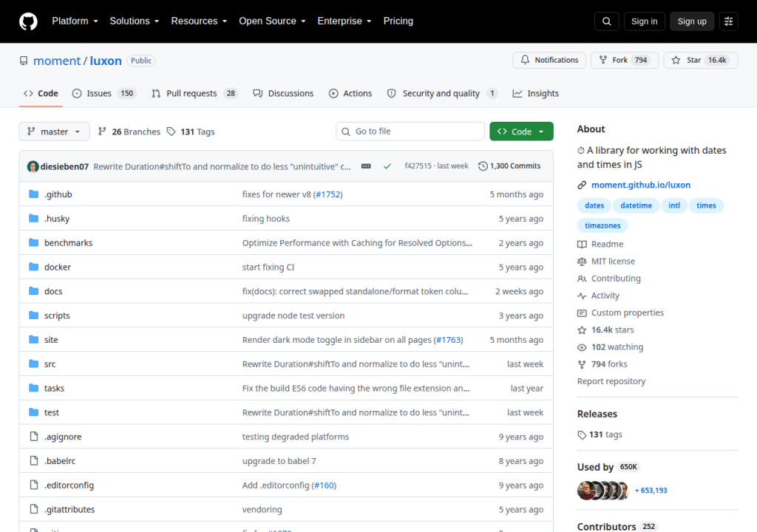
Task: Open the 1,300 Commits history
Action: click(x=509, y=166)
